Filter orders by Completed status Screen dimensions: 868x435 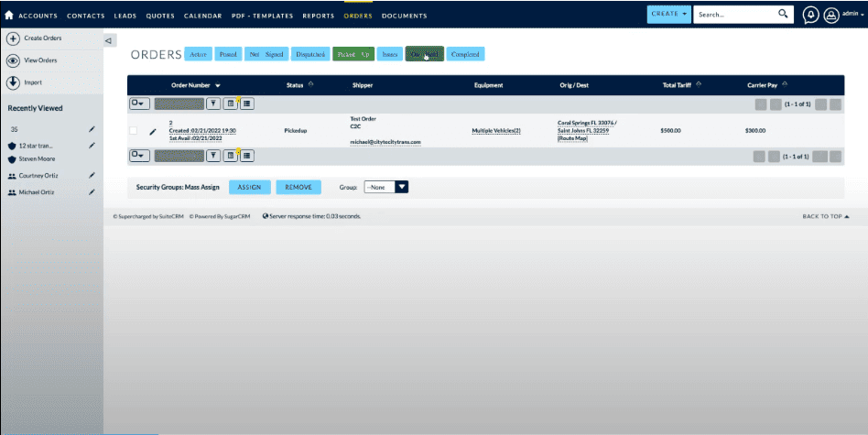[465, 54]
